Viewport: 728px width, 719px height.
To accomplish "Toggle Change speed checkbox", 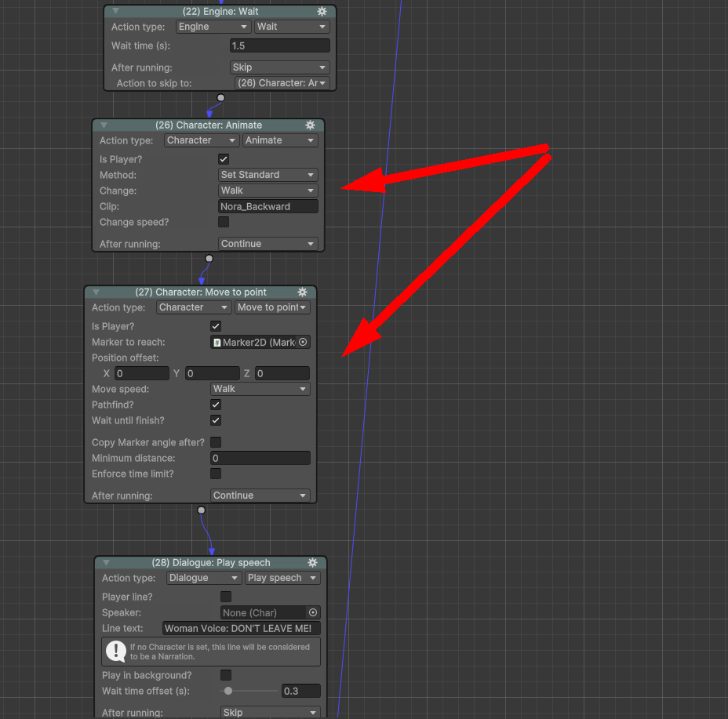I will 224,222.
